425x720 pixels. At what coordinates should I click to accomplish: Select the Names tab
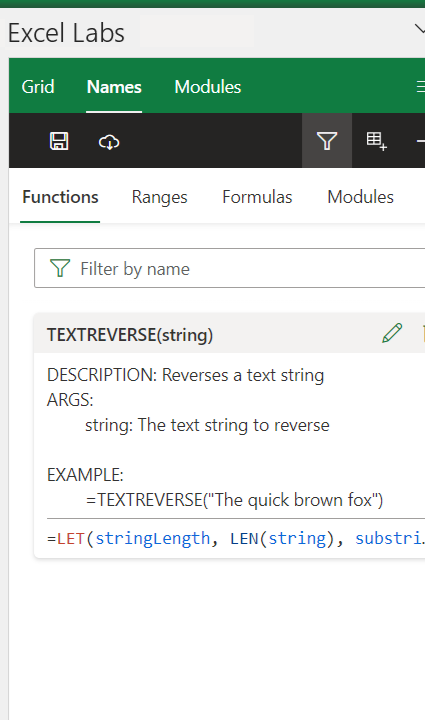(x=114, y=87)
